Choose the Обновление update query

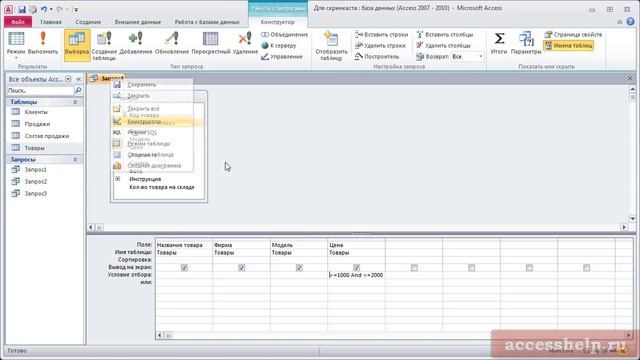click(172, 43)
